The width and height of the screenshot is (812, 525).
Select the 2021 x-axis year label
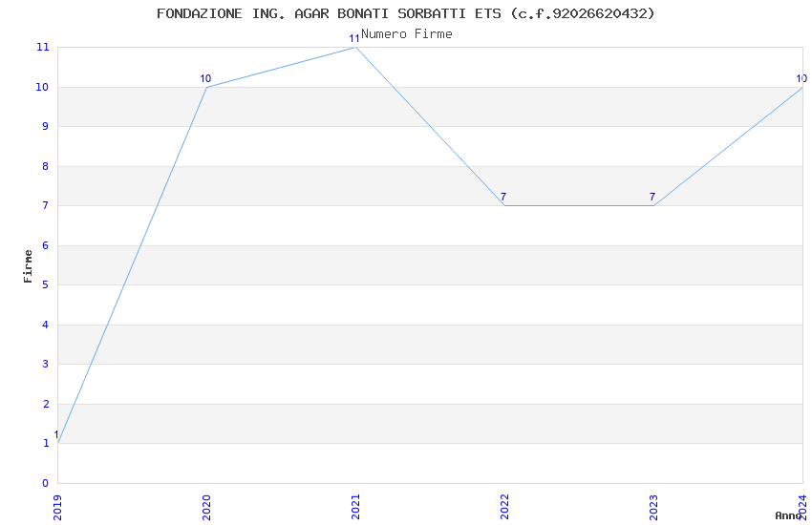click(355, 508)
